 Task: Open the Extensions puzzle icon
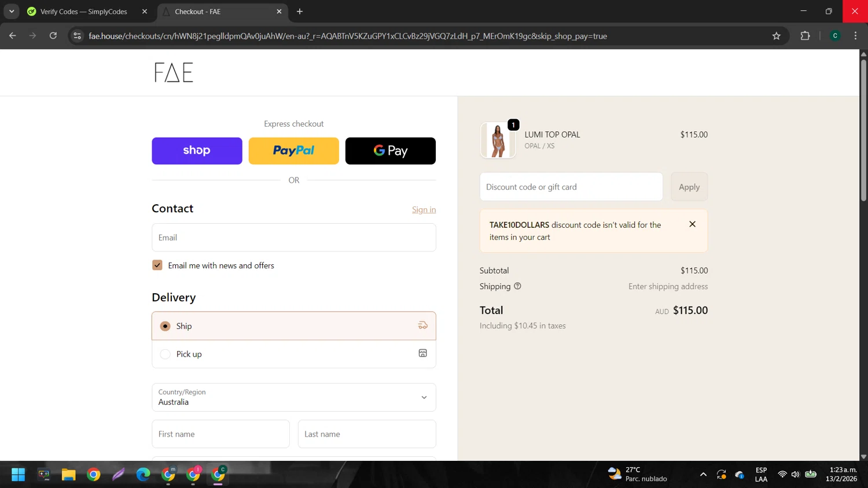805,36
